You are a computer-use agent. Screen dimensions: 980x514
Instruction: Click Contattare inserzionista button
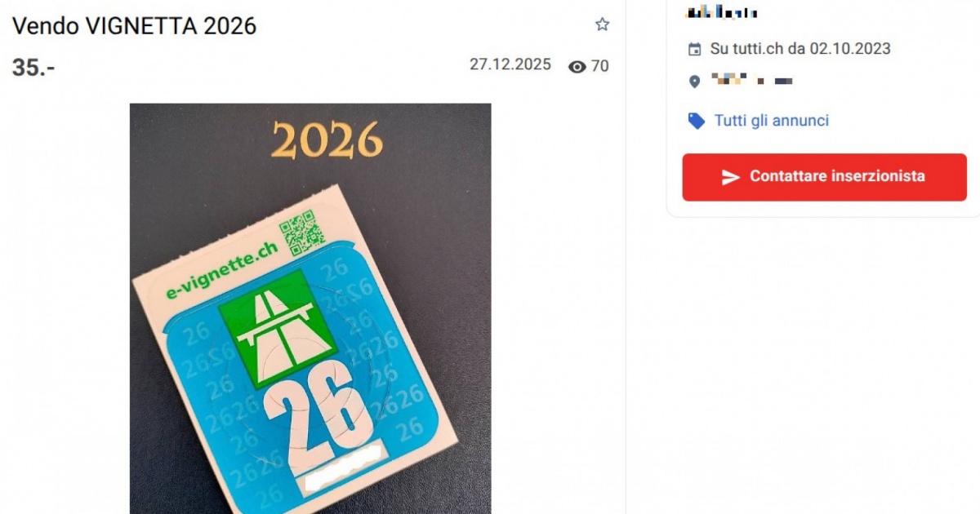tap(825, 177)
